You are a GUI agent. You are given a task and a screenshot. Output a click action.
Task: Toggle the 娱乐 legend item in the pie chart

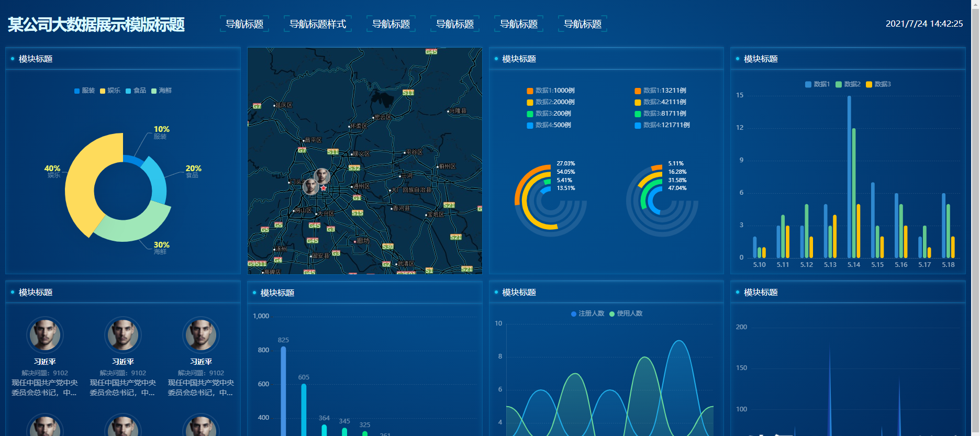(x=110, y=91)
